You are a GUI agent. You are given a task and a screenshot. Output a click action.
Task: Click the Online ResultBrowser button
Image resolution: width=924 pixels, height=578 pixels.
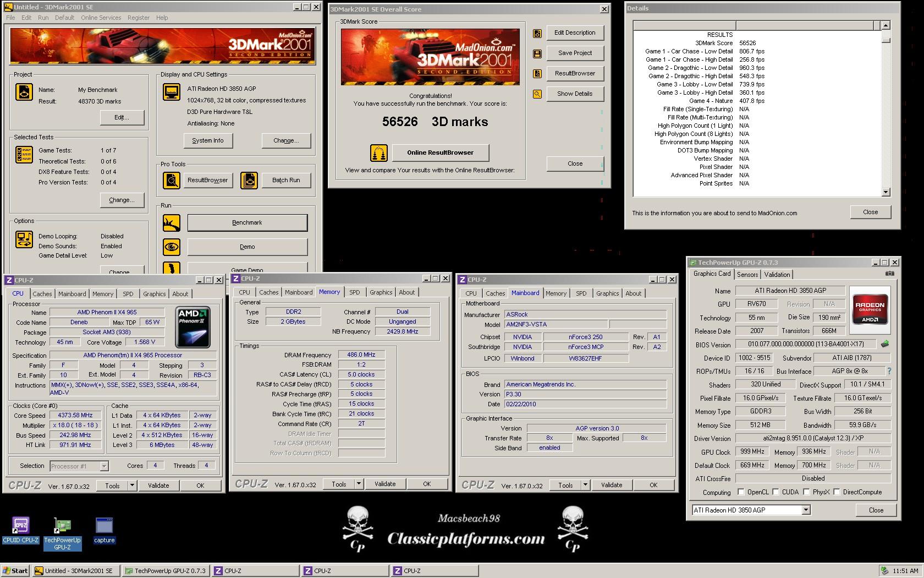coord(440,152)
